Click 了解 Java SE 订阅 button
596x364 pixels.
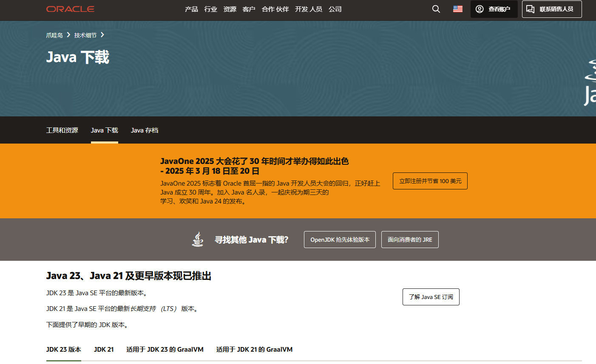click(x=431, y=297)
